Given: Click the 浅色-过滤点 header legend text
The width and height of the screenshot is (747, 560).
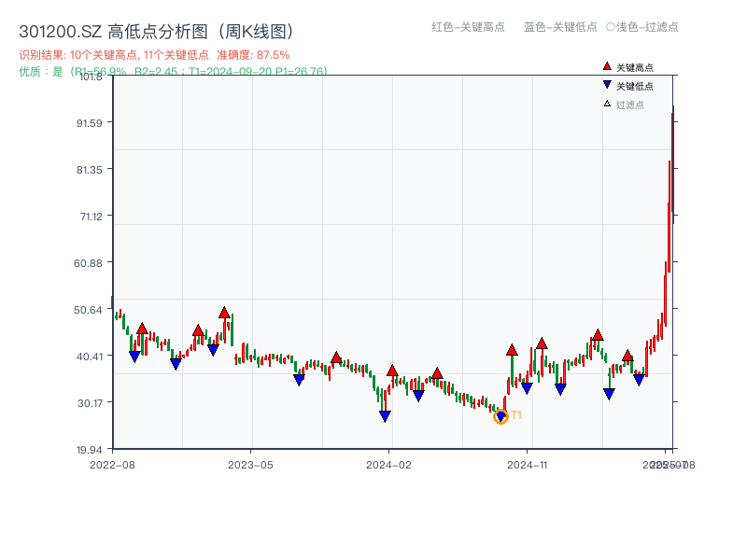Looking at the screenshot, I should pyautogui.click(x=642, y=27).
